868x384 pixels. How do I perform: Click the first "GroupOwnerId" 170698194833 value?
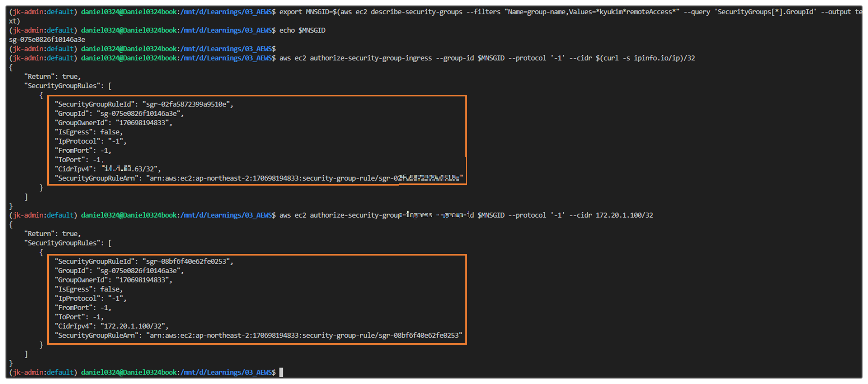tap(144, 123)
